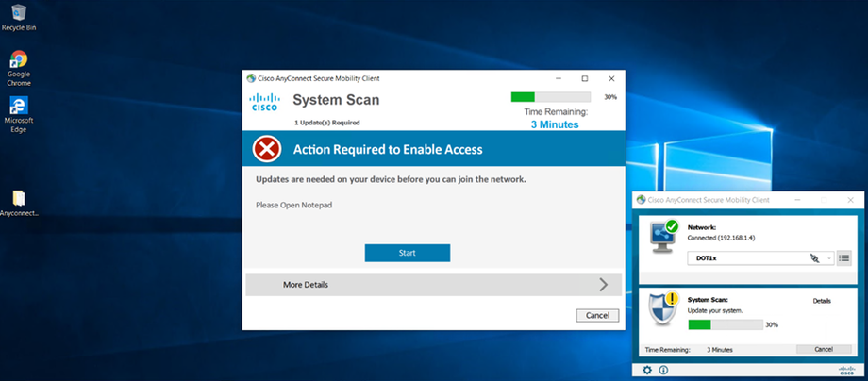
Task: Open network list icon next to DOT1x
Action: coord(844,258)
